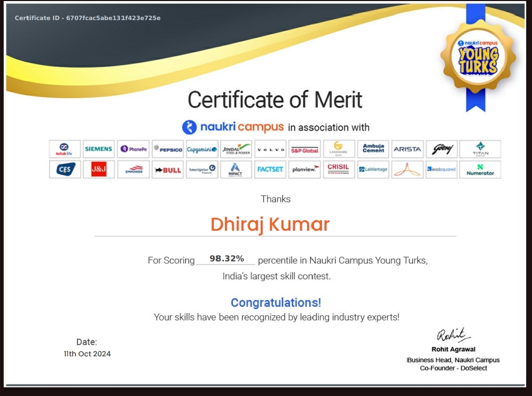Click the name "Rohit Agrawal"
Image resolution: width=532 pixels, height=396 pixels.
[x=453, y=349]
